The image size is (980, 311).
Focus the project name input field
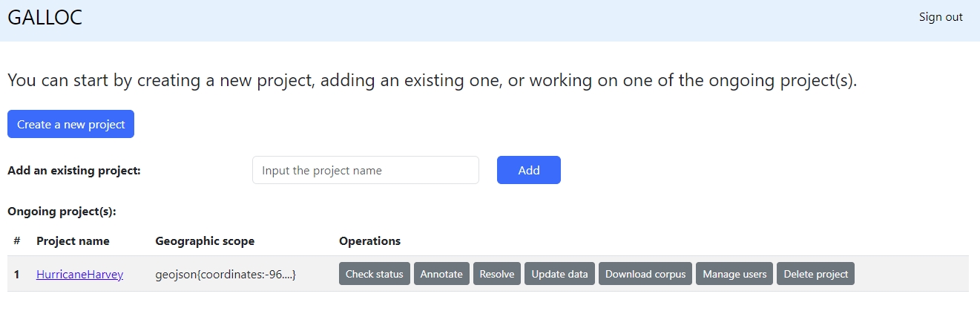365,170
